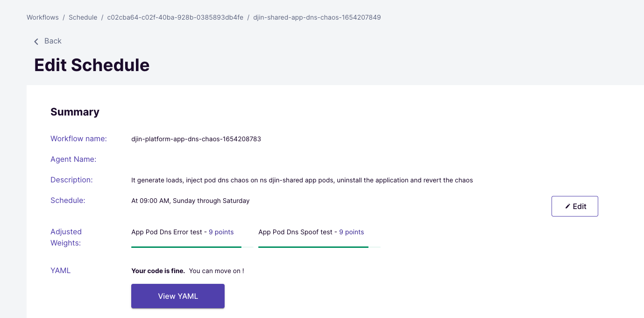Select the Workflow name label

click(x=78, y=138)
